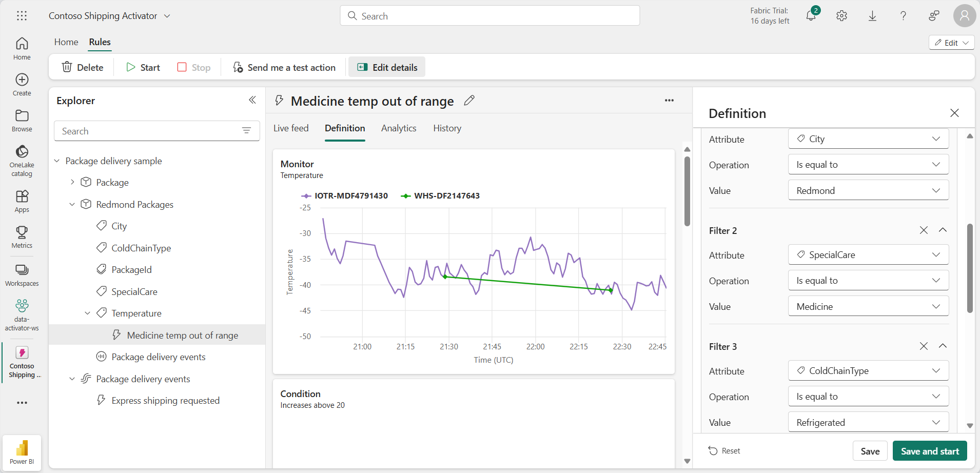Open the help question mark icon
This screenshot has height=473, width=980.
click(x=903, y=16)
